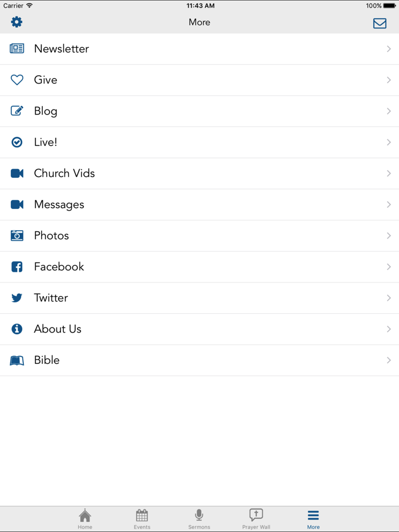Tap the Photos camera icon
This screenshot has height=532, width=399.
coord(17,236)
